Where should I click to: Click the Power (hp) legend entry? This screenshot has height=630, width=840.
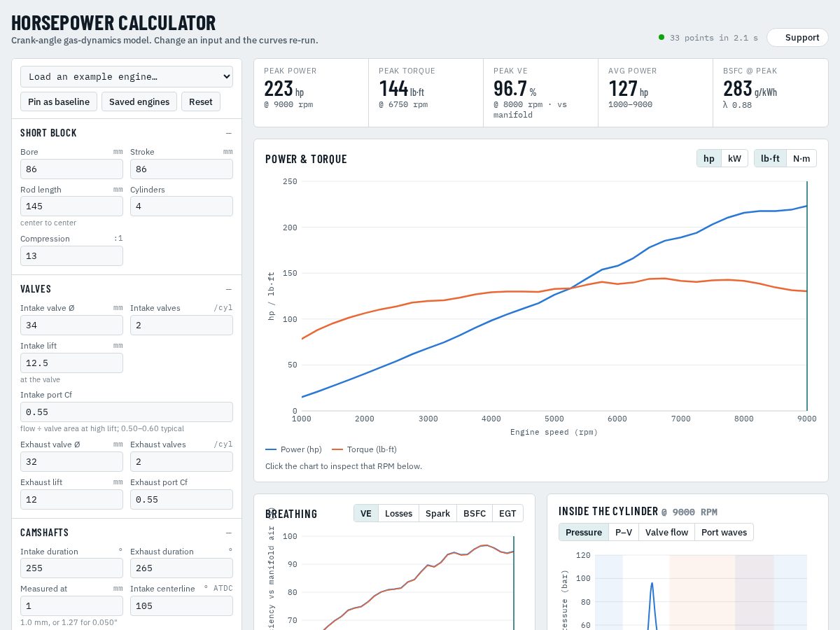click(293, 449)
